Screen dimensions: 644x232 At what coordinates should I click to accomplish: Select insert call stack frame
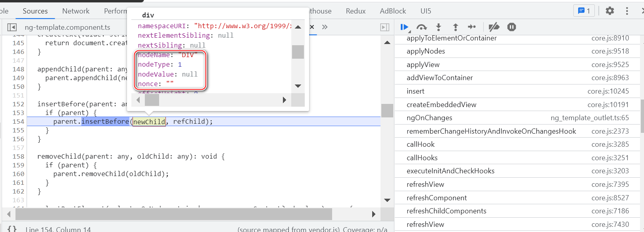coord(518,91)
